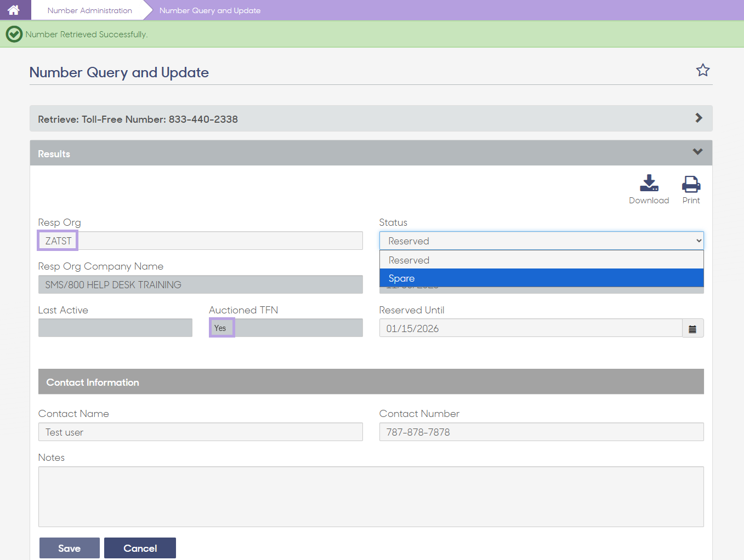
Task: Select Number Query and Update breadcrumb
Action: pyautogui.click(x=209, y=10)
